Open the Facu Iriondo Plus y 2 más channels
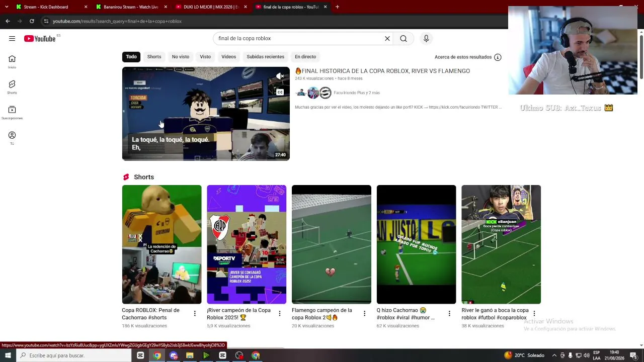 click(357, 93)
